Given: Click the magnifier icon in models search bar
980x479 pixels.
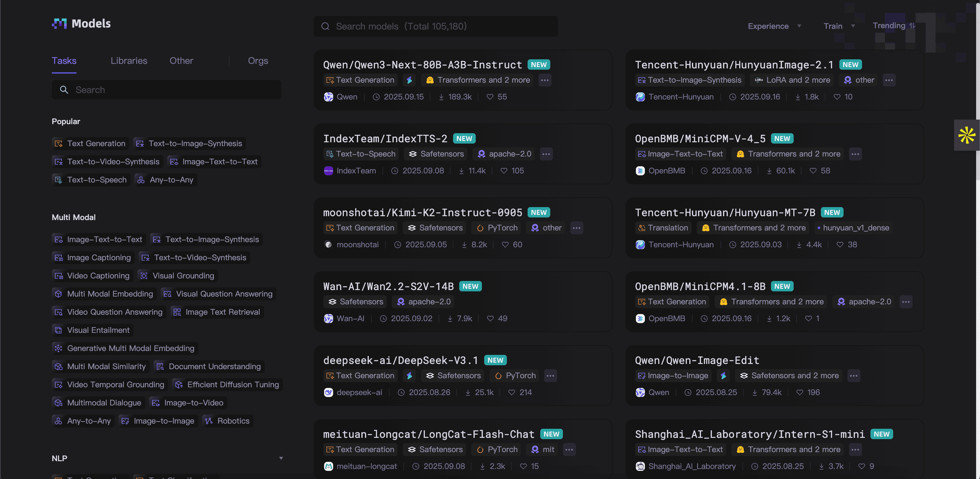Looking at the screenshot, I should point(325,26).
